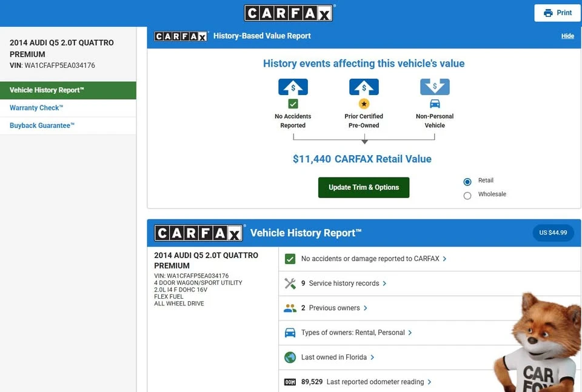Click the Prior Certified Pre-Owned value arrow icon
Screen dimensions: 582x392
coord(364,87)
